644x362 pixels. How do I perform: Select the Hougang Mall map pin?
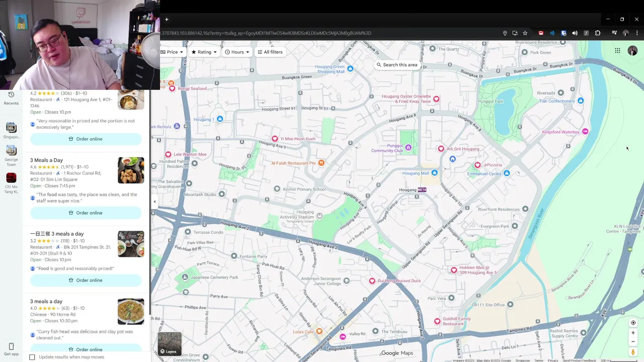(x=434, y=173)
